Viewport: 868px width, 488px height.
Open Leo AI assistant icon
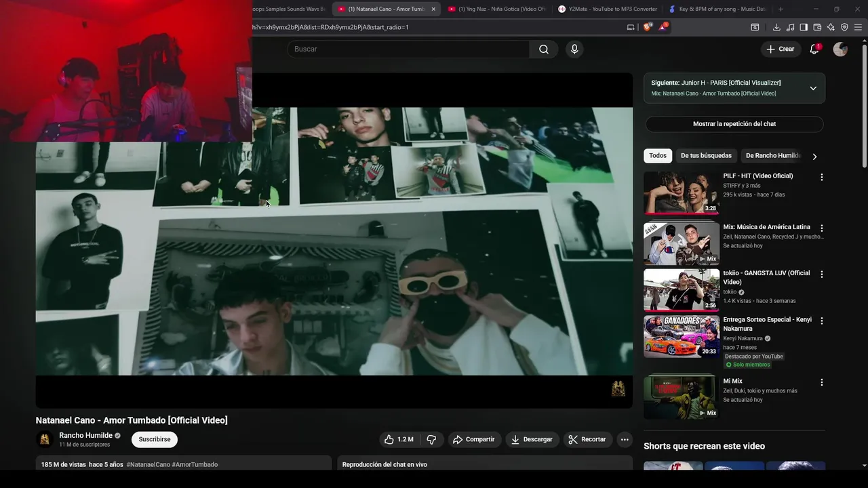831,27
